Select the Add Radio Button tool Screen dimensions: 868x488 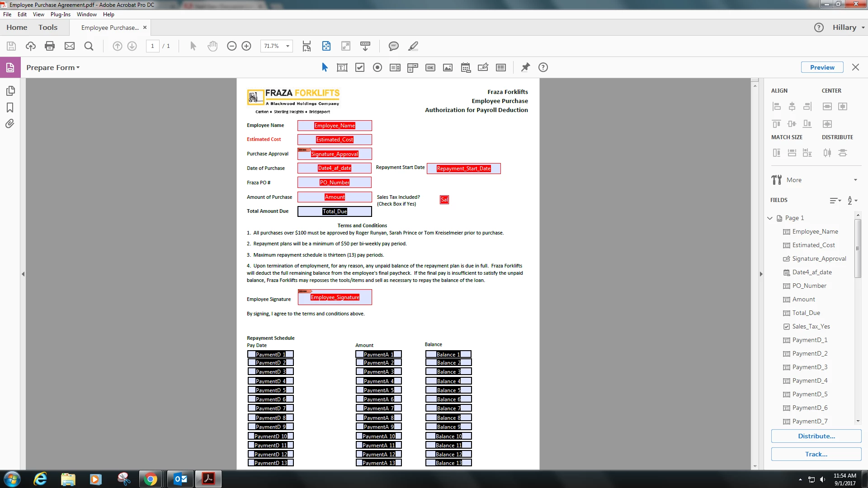377,68
